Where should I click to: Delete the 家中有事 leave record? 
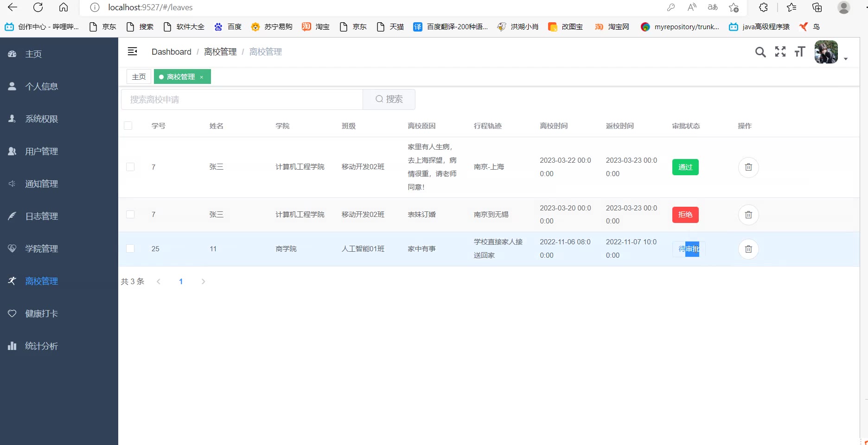pyautogui.click(x=748, y=249)
